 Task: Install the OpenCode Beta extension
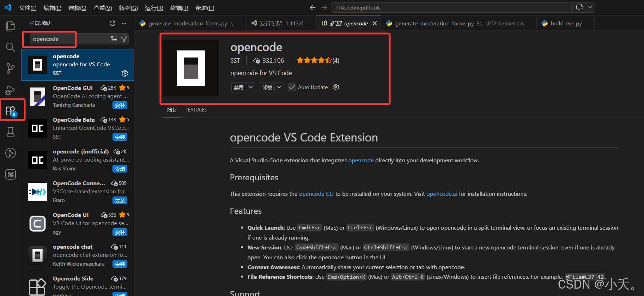[x=120, y=137]
